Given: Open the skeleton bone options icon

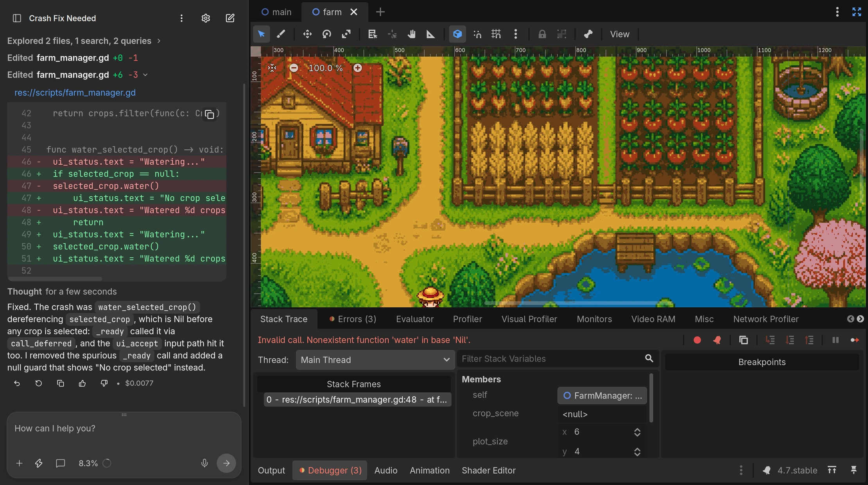Looking at the screenshot, I should (x=588, y=34).
